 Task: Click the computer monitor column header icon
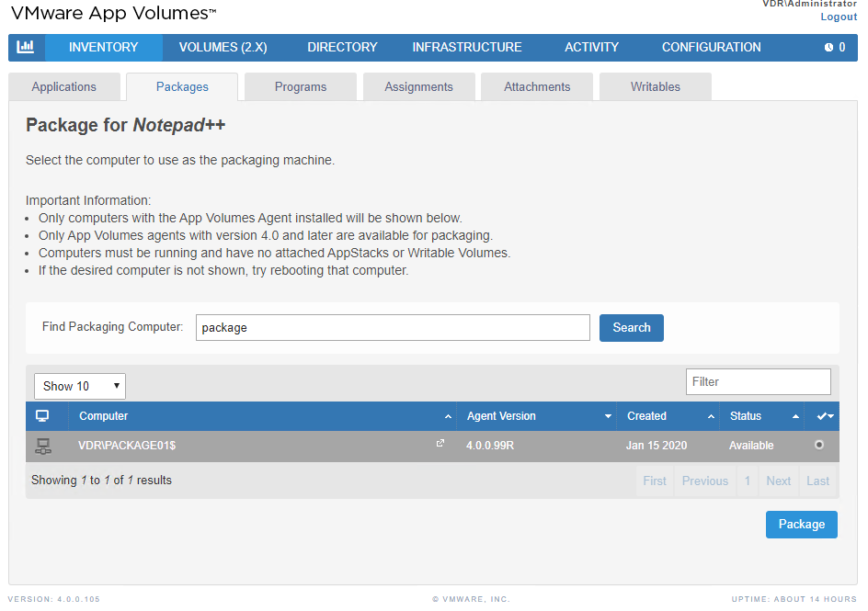tap(42, 416)
